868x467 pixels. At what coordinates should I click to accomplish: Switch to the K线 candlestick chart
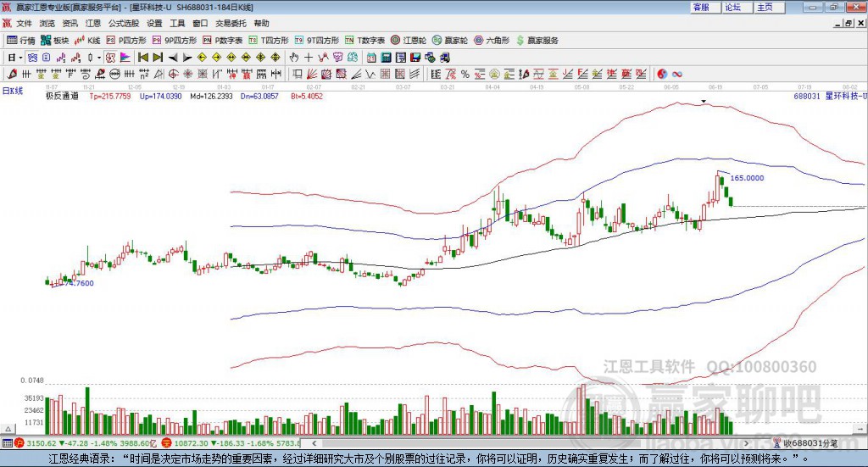[87, 41]
